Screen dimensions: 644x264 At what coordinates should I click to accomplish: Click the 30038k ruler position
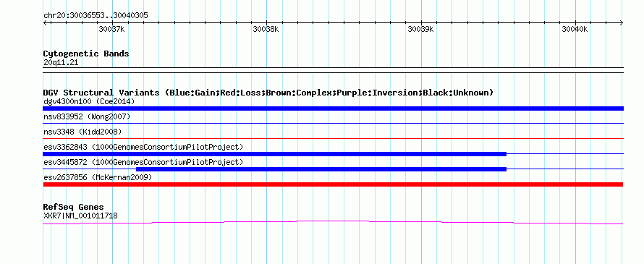(266, 29)
